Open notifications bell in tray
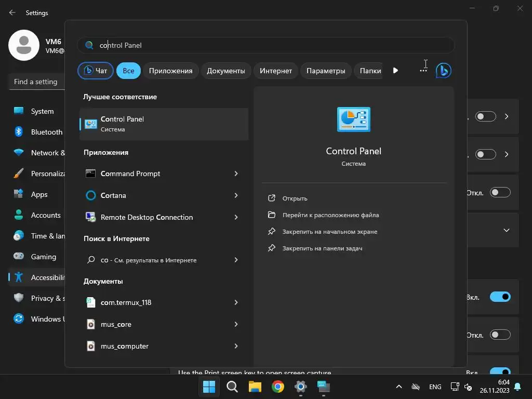 click(518, 387)
